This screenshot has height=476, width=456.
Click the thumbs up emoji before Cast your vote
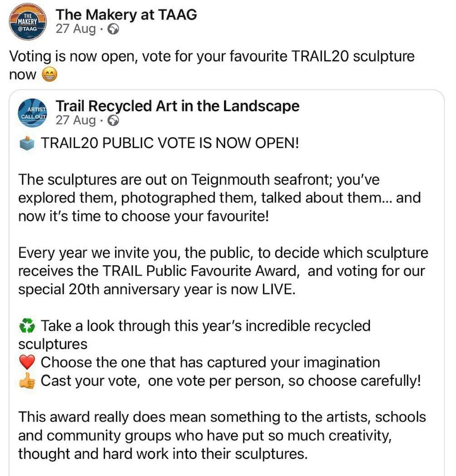click(x=27, y=381)
